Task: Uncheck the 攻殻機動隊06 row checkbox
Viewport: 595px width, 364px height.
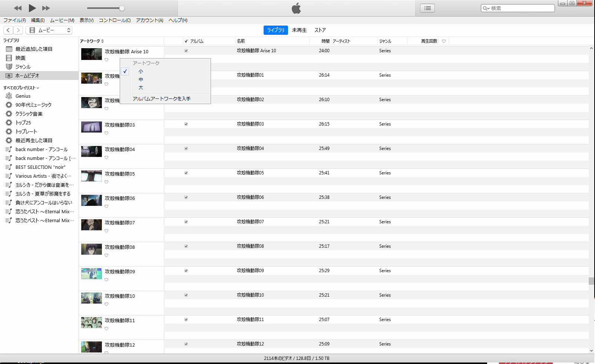Action: 186,197
